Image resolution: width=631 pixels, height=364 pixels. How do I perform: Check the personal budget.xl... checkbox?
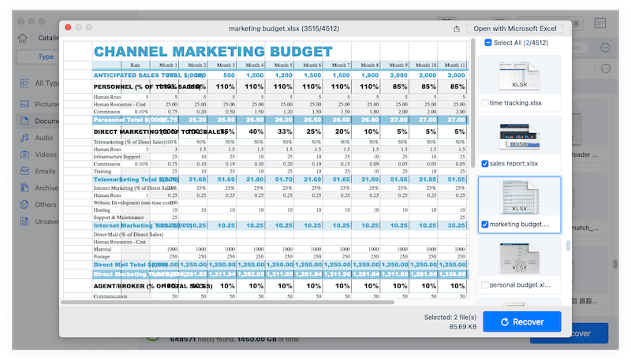click(x=485, y=285)
